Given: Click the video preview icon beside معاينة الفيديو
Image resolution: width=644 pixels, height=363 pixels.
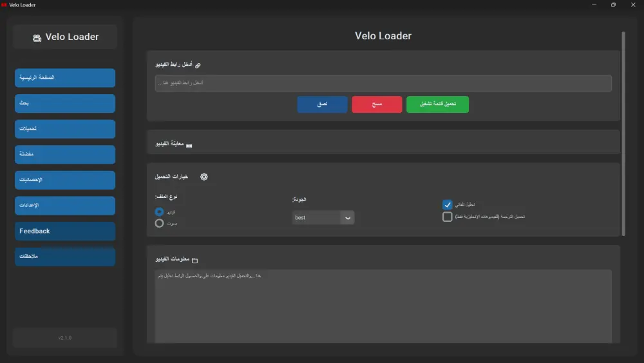Looking at the screenshot, I should (x=189, y=146).
